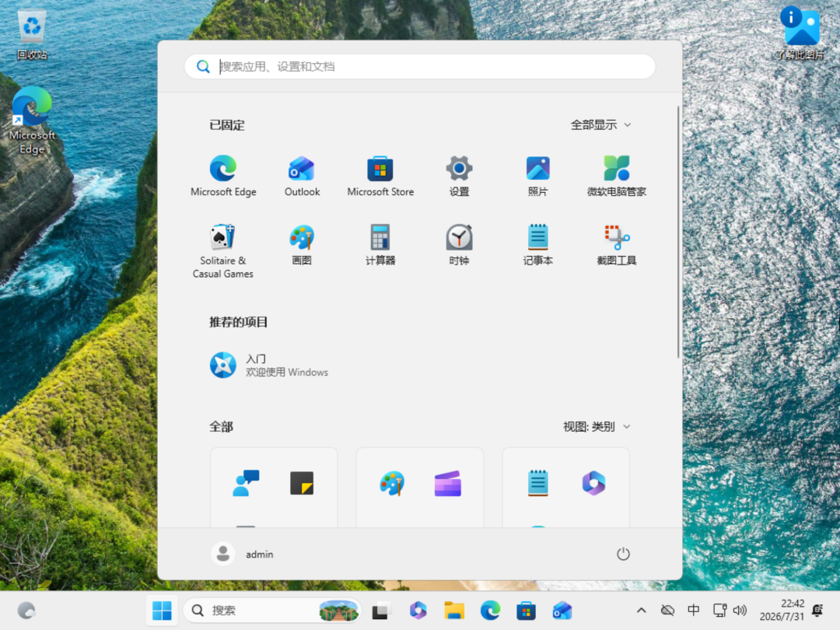This screenshot has height=630, width=840.
Task: Open the 视图: 类别 view dropdown
Action: tap(597, 426)
